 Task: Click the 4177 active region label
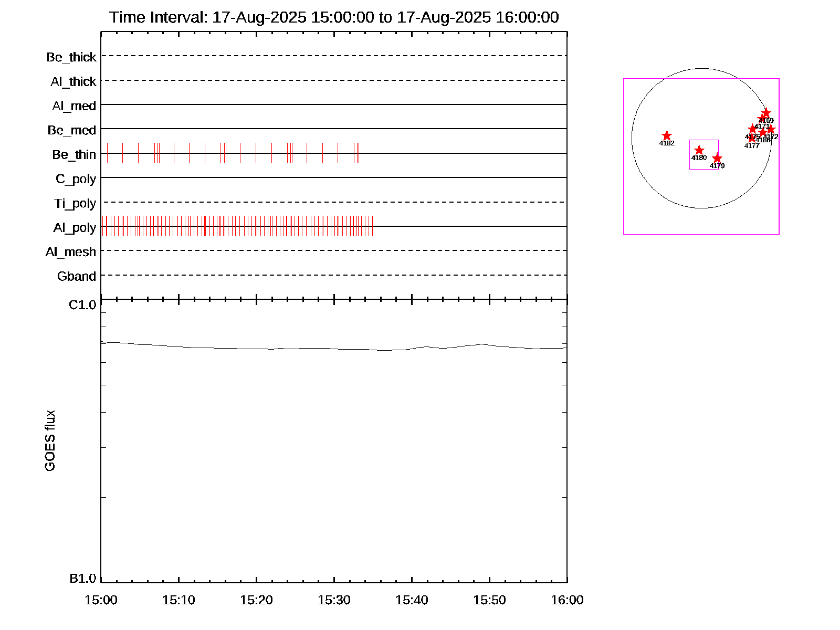(752, 146)
